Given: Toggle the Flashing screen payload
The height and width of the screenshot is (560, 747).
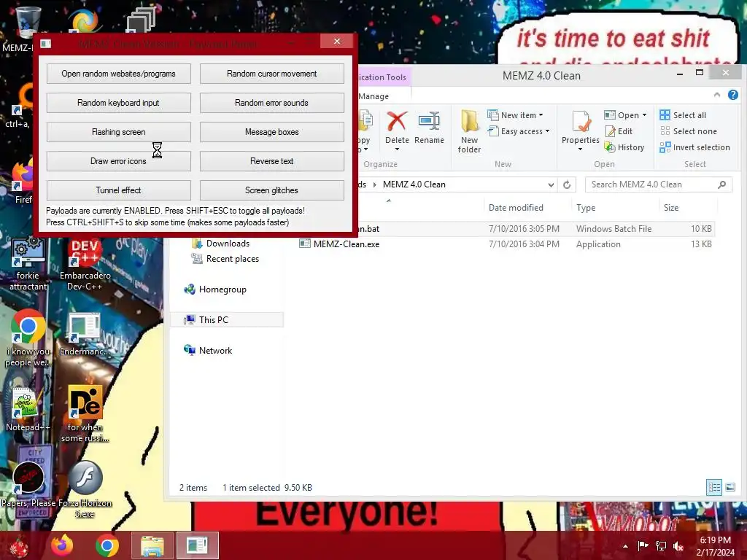Looking at the screenshot, I should point(119,132).
